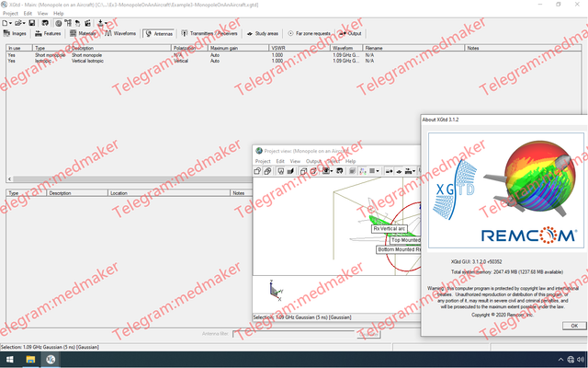Click the XGtd app icon on the taskbar
The image size is (588, 368).
(51, 360)
